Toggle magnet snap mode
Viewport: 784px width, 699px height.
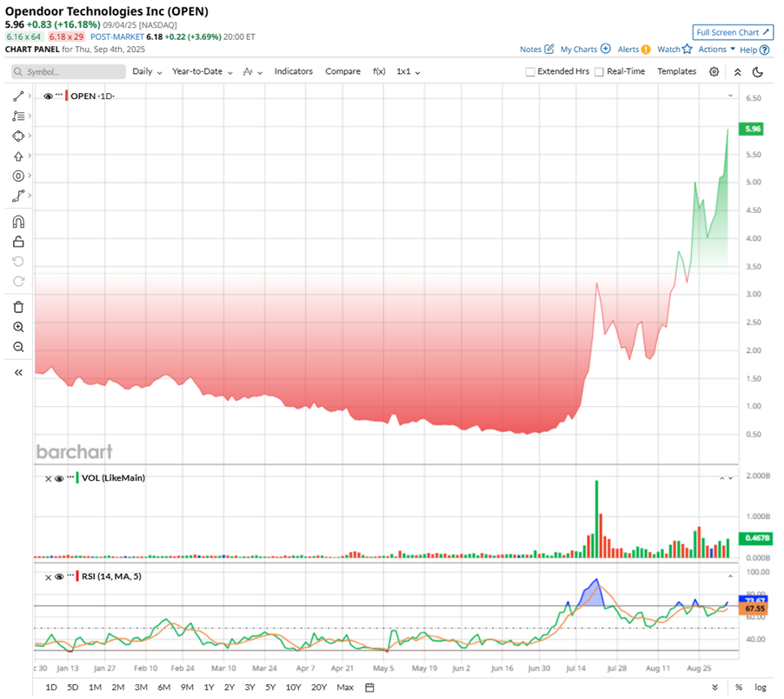coord(18,222)
